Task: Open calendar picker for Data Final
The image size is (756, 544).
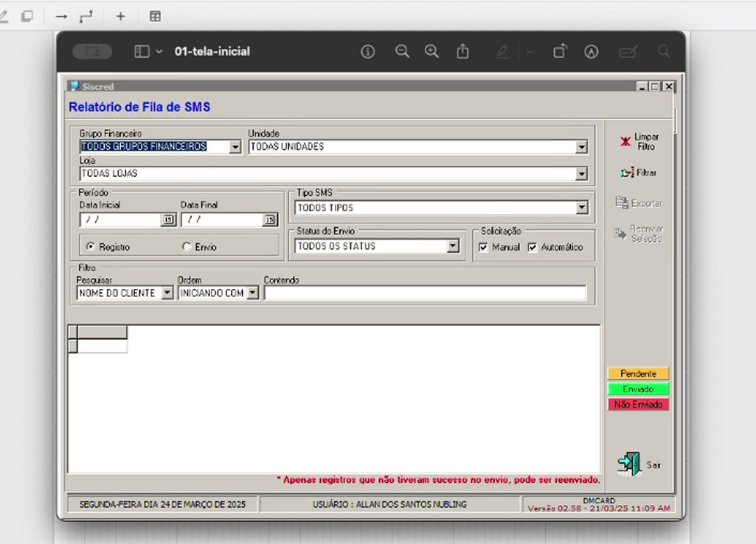Action: 269,220
